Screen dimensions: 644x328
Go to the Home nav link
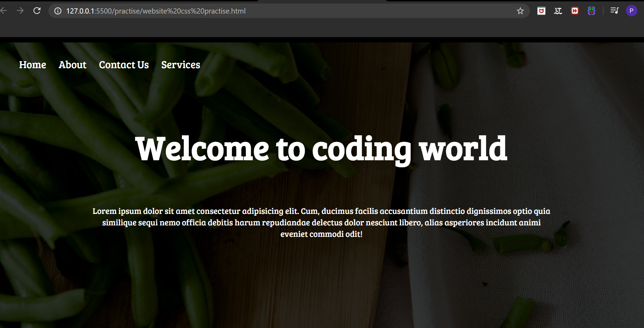coord(33,65)
